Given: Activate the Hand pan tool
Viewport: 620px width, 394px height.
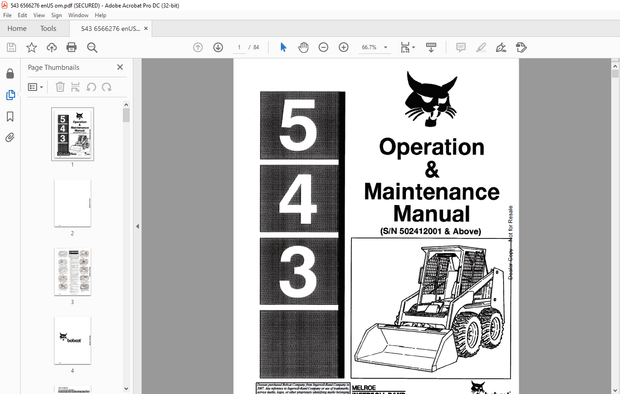Looking at the screenshot, I should click(303, 47).
